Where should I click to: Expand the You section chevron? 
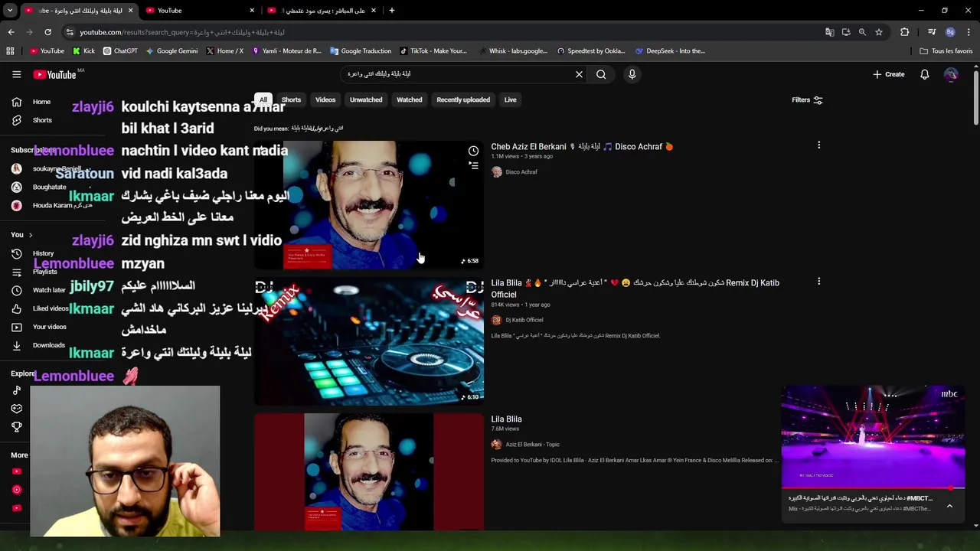31,235
